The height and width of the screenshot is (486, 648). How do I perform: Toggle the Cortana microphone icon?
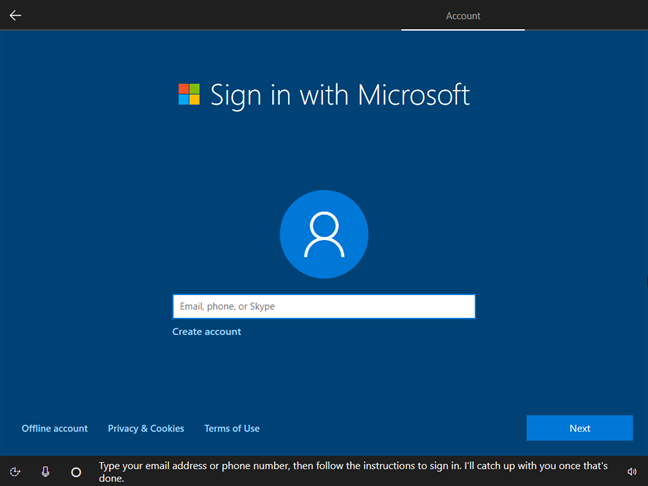coord(45,471)
